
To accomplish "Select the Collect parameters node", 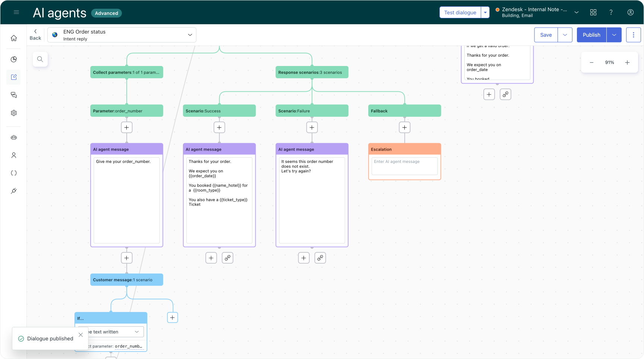I will [127, 72].
